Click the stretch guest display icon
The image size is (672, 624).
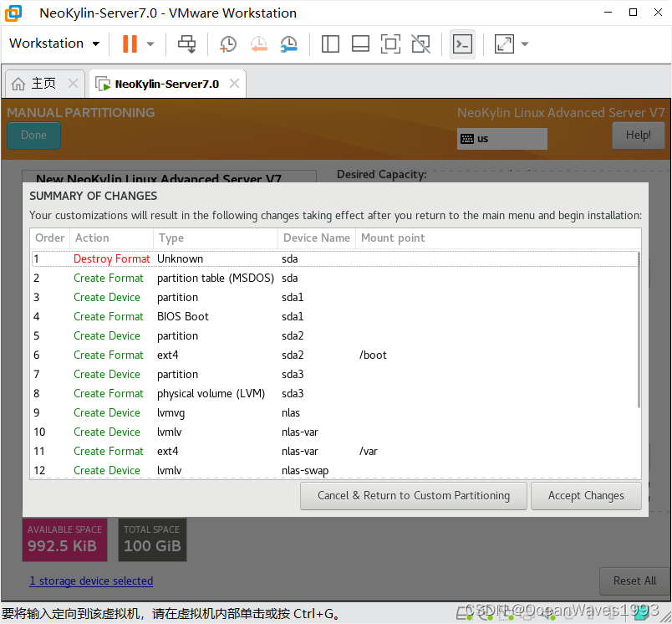[x=504, y=43]
